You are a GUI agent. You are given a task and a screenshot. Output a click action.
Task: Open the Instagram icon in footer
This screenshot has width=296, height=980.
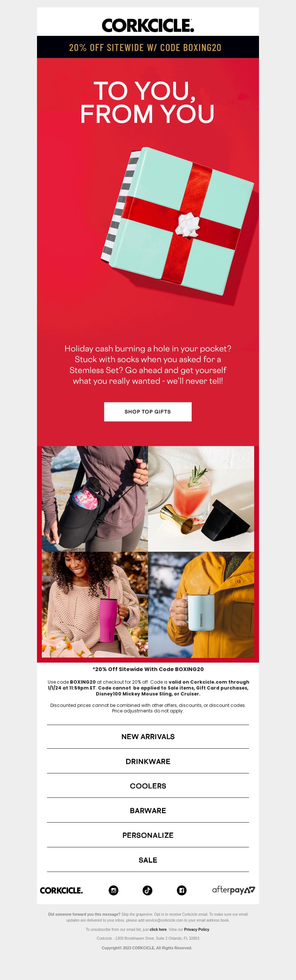114,890
